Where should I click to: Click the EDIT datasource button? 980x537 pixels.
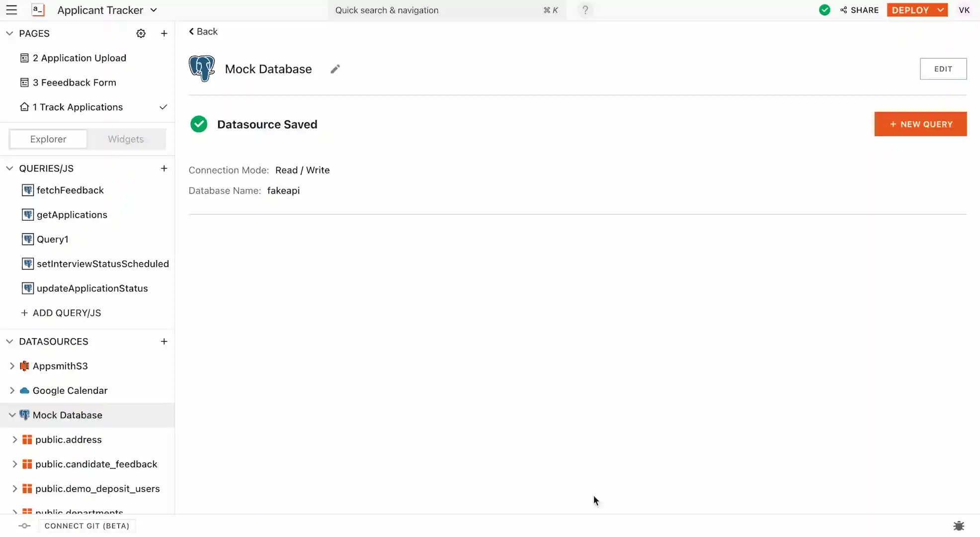click(943, 69)
